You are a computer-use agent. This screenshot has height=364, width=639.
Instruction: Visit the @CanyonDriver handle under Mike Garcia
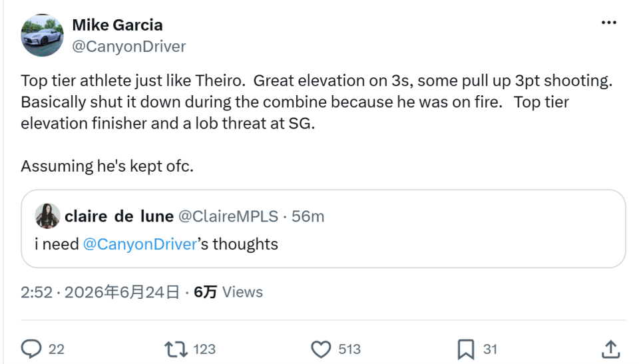(128, 47)
